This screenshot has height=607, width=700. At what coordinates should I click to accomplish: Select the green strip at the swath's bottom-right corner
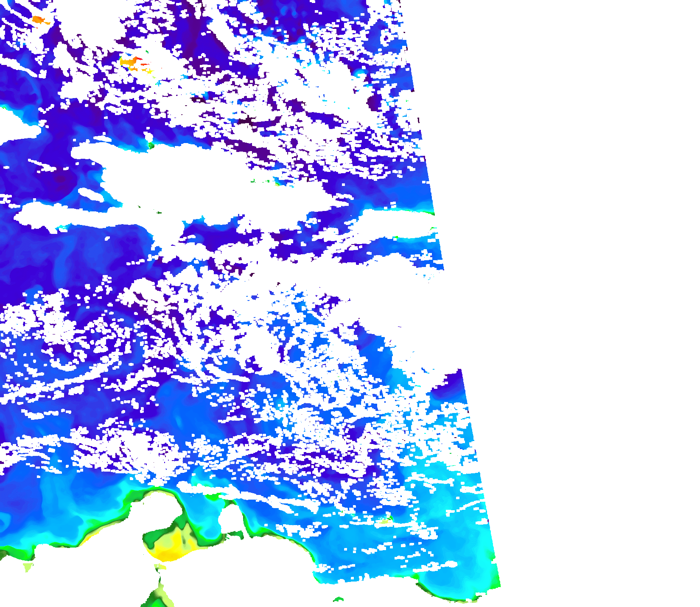click(496, 581)
